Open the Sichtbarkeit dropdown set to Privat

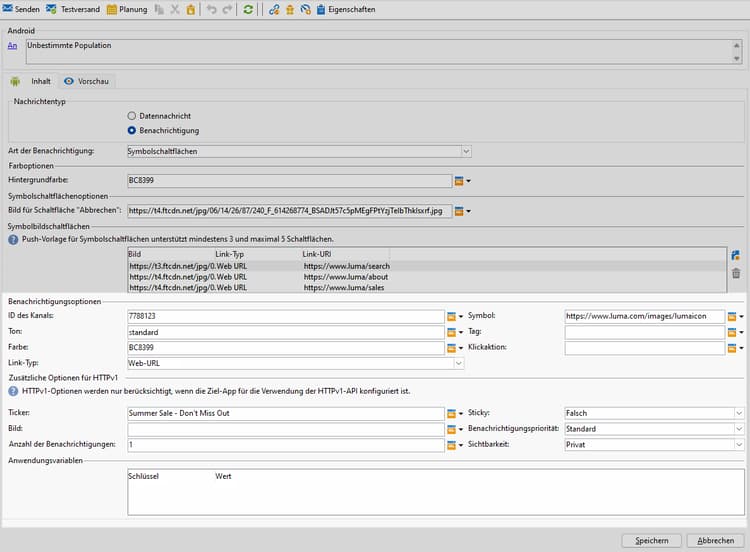point(654,445)
